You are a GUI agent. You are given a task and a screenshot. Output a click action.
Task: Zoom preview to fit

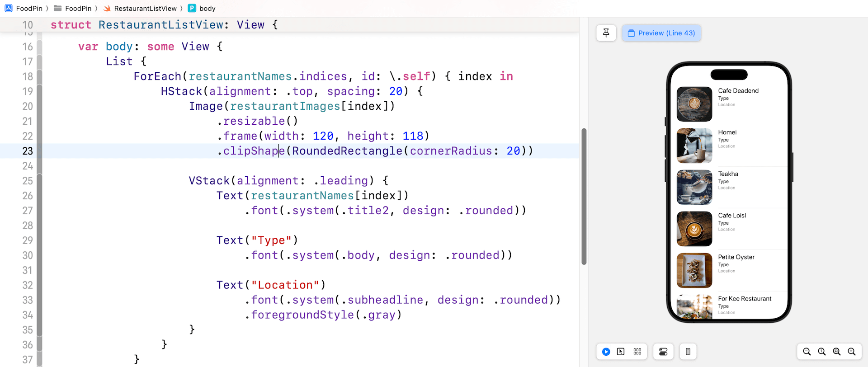click(837, 352)
